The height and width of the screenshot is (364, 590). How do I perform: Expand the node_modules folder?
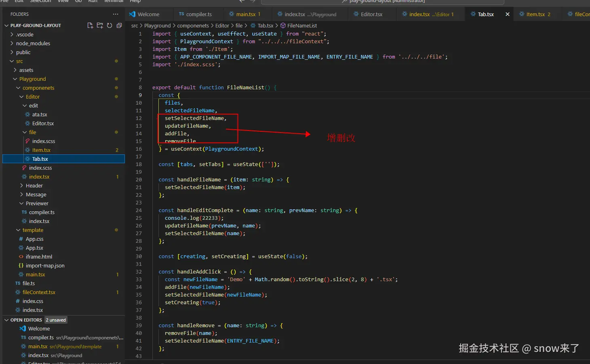click(x=33, y=43)
